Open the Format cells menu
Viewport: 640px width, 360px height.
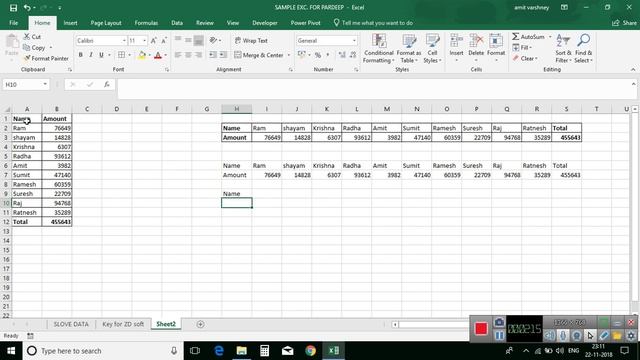pyautogui.click(x=496, y=49)
